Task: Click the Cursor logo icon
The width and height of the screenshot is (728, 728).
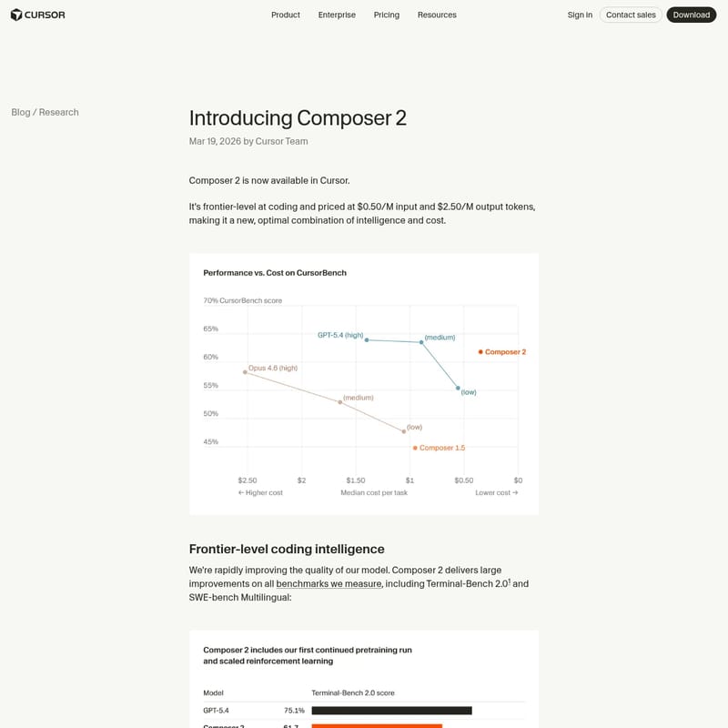Action: tap(16, 15)
